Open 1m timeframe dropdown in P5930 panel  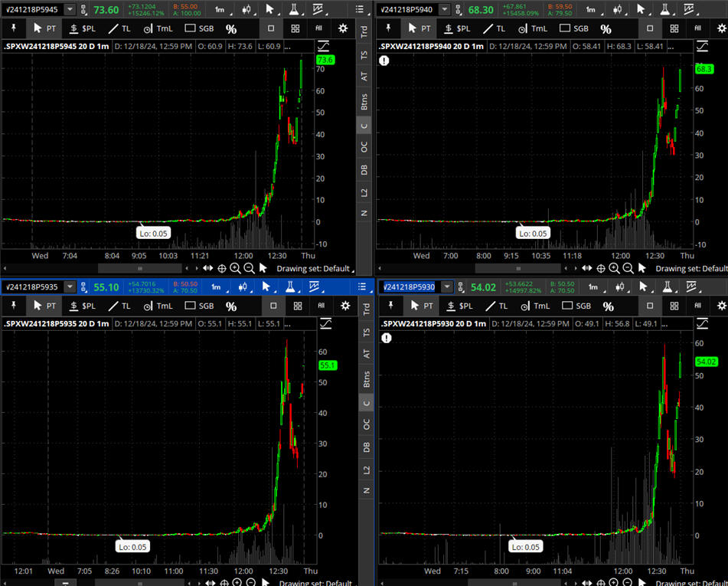596,286
